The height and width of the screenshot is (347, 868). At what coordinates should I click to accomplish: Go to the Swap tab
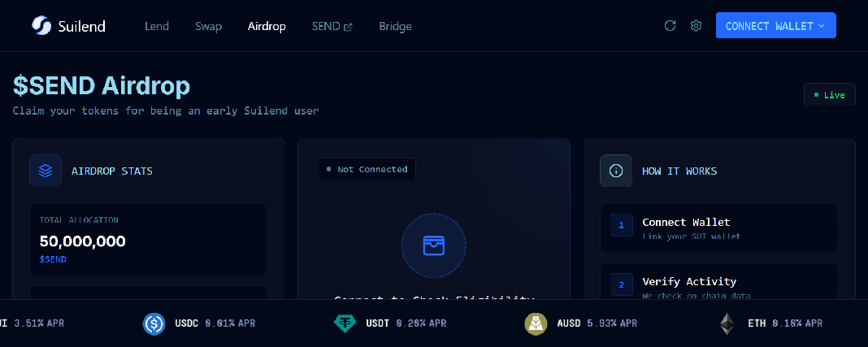pos(208,26)
